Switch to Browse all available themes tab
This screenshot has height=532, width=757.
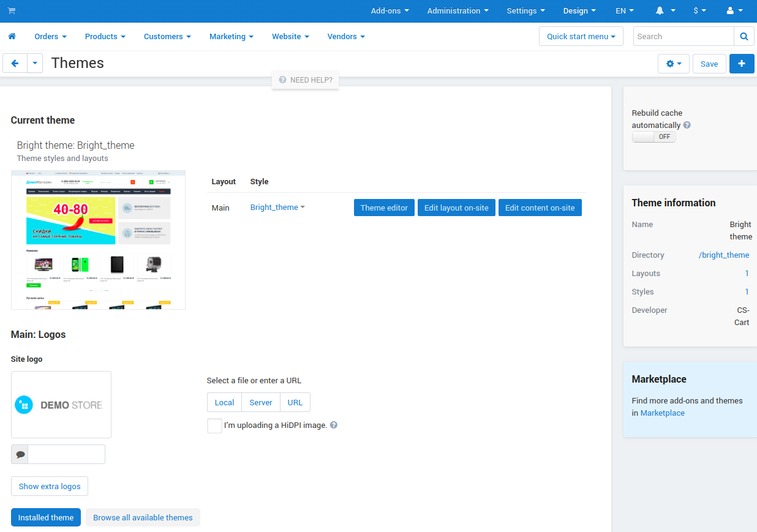tap(143, 517)
